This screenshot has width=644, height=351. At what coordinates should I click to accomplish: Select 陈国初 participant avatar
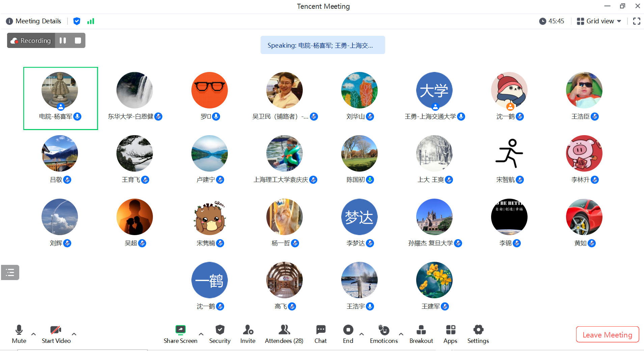click(359, 153)
